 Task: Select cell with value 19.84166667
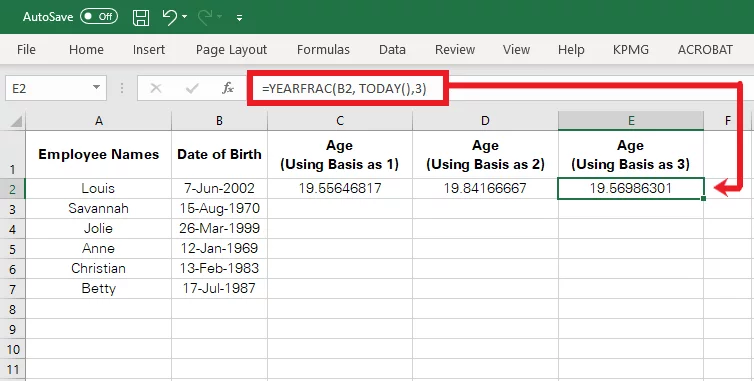(485, 189)
